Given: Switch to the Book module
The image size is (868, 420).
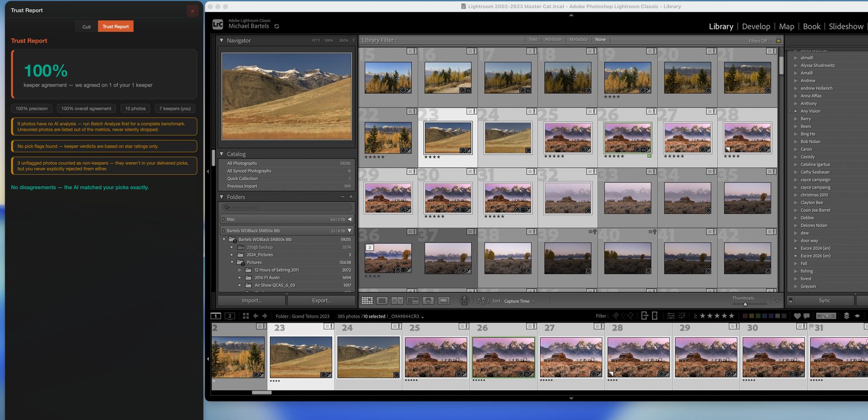Looking at the screenshot, I should coord(812,27).
